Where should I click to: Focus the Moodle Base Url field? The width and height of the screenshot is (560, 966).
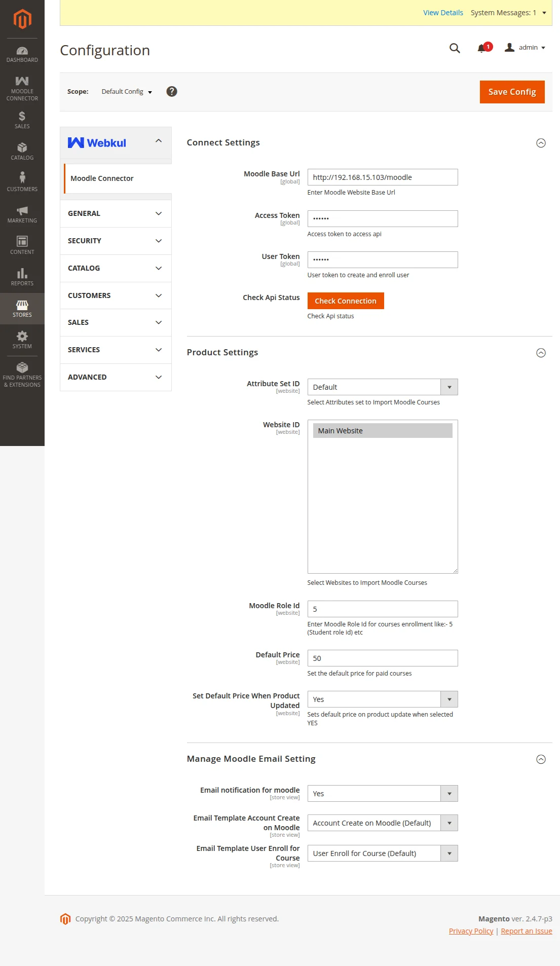(383, 177)
